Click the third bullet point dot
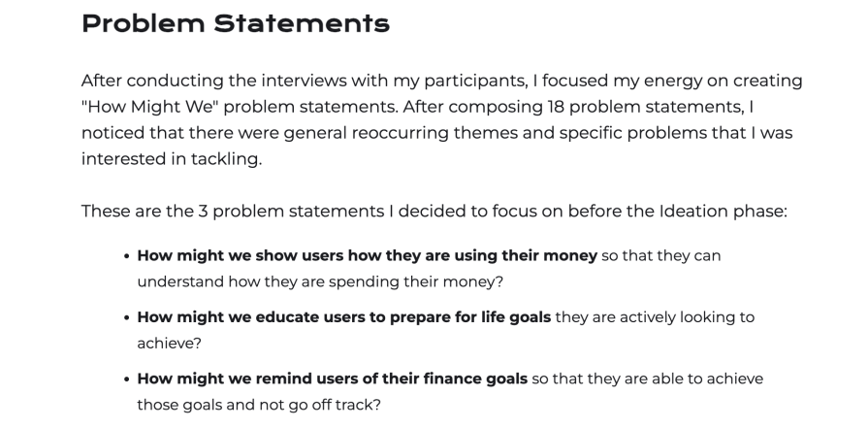 [x=127, y=379]
